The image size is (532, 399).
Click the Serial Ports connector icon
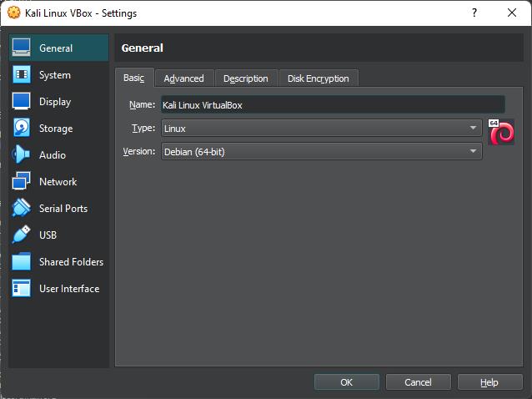(x=22, y=208)
